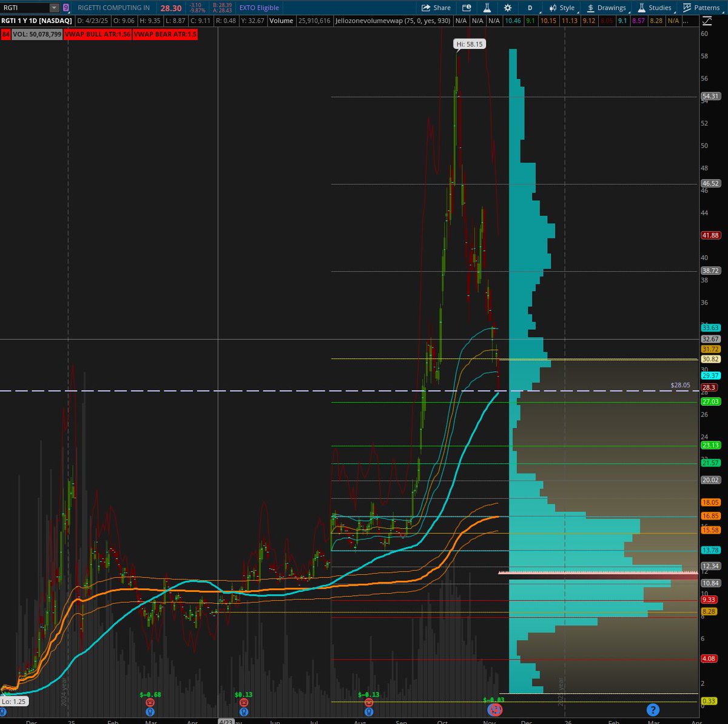Click the 16.85 price axis label
728x724 pixels.
click(710, 516)
